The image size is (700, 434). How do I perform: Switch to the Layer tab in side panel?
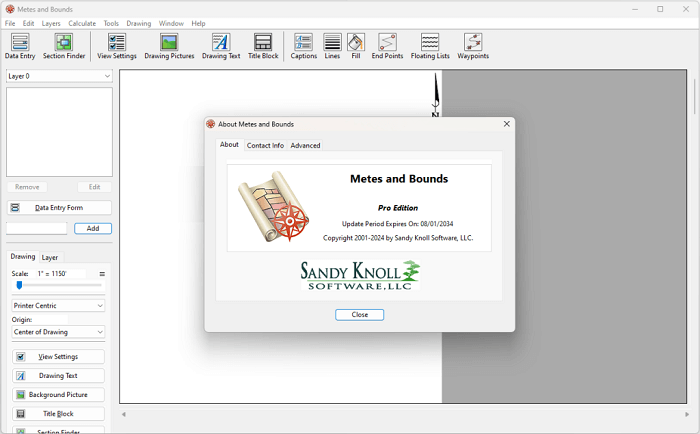click(x=50, y=257)
